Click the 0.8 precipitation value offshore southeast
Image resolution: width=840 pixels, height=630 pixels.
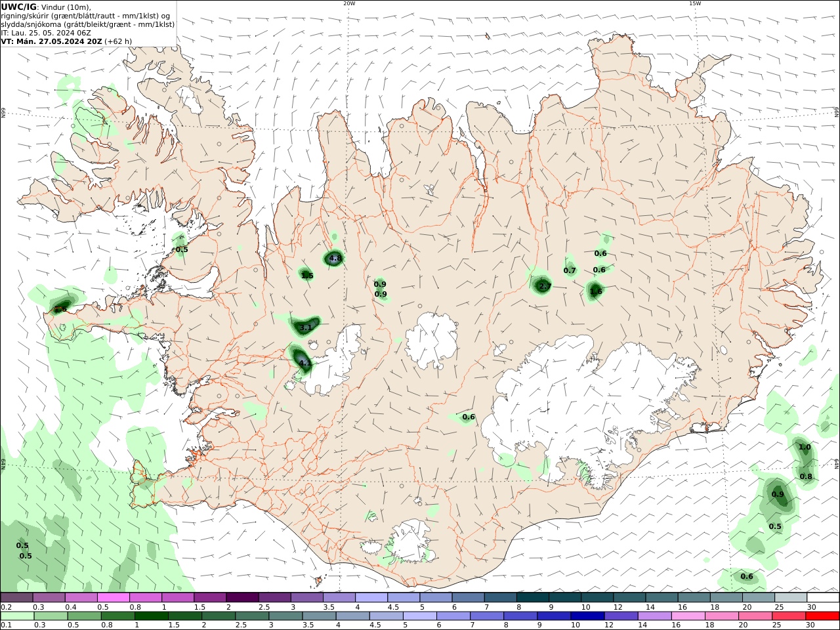tap(806, 476)
